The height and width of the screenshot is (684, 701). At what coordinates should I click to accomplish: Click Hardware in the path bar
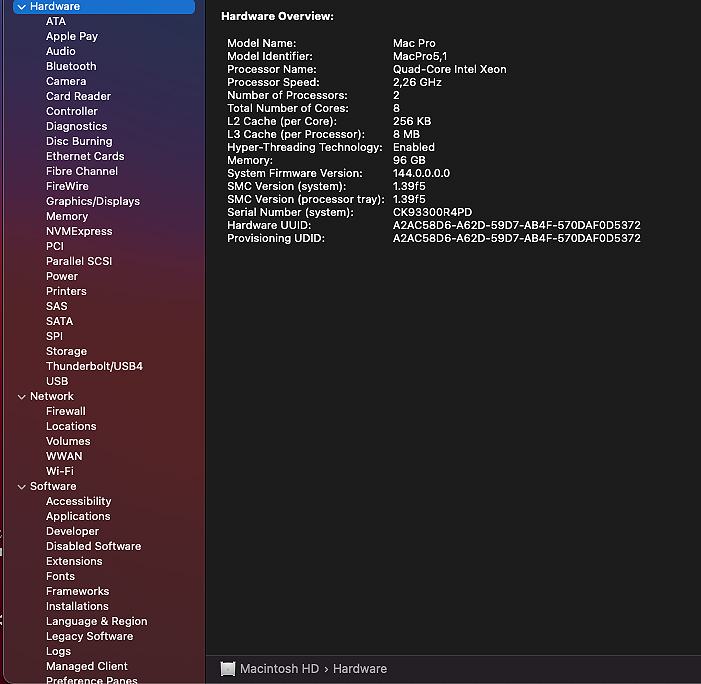[x=360, y=669]
